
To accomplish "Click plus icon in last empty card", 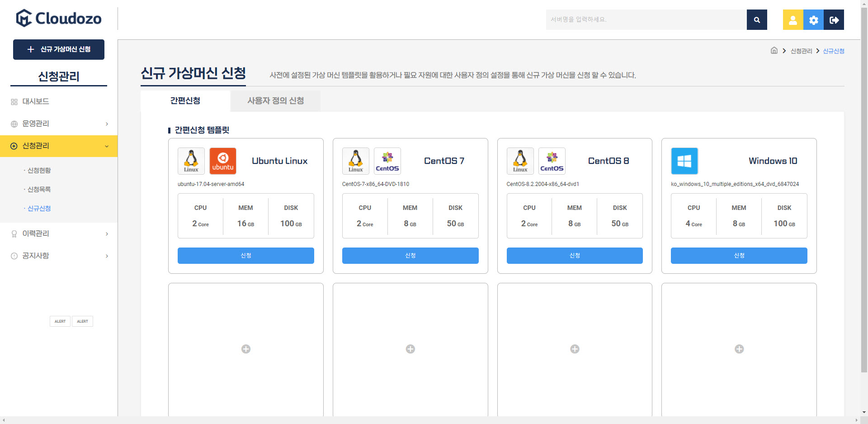I will coord(739,349).
